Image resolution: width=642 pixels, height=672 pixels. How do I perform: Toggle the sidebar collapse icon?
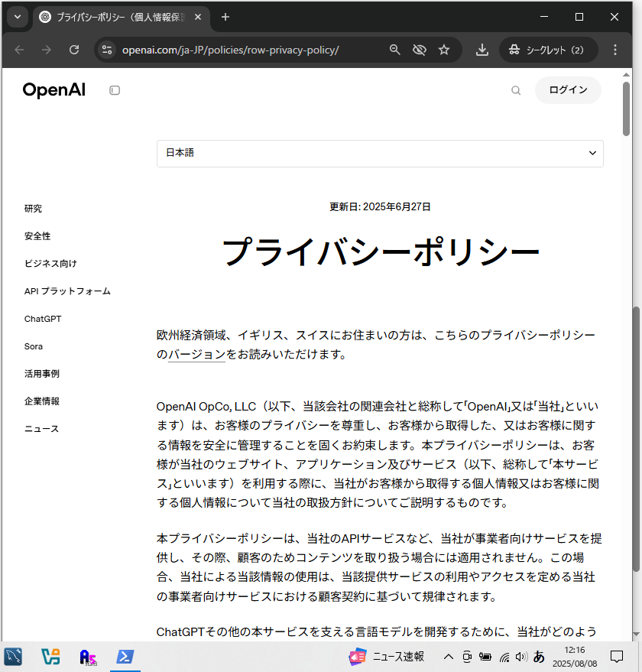[115, 90]
